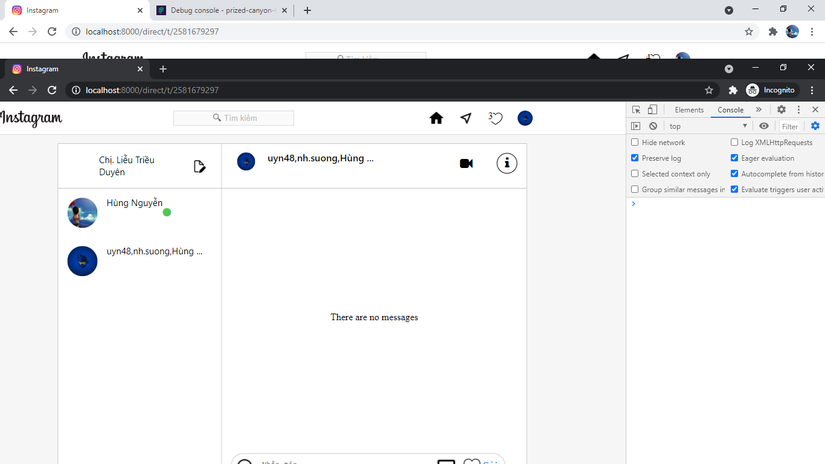Screen dimensions: 825x464
Task: Close DevTools panel
Action: pos(815,109)
